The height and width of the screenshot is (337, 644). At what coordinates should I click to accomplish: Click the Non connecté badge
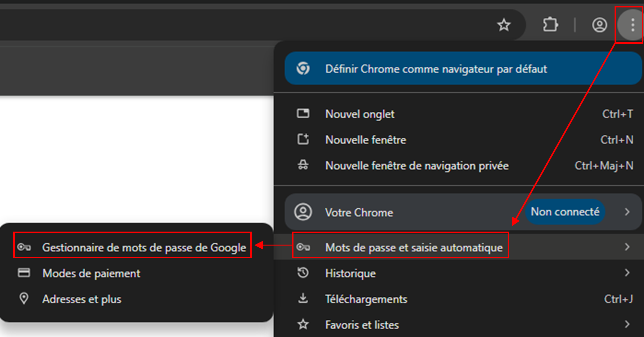pyautogui.click(x=565, y=212)
